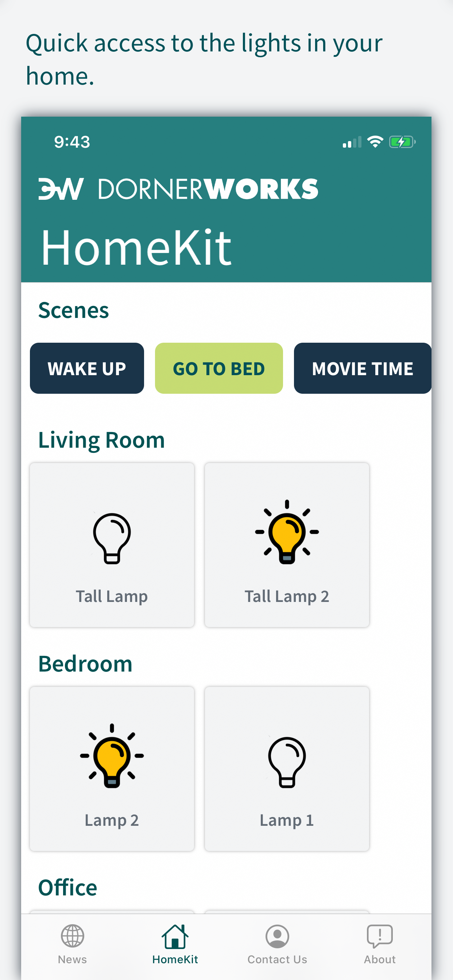Viewport: 453px width, 980px height.
Task: Start the MOVIE TIME scene
Action: tap(363, 368)
